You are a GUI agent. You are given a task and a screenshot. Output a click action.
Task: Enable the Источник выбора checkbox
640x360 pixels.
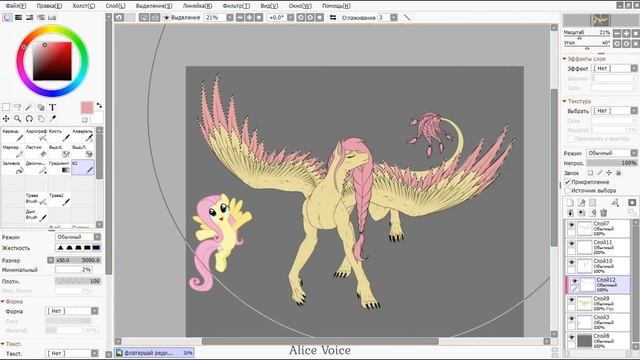point(567,191)
